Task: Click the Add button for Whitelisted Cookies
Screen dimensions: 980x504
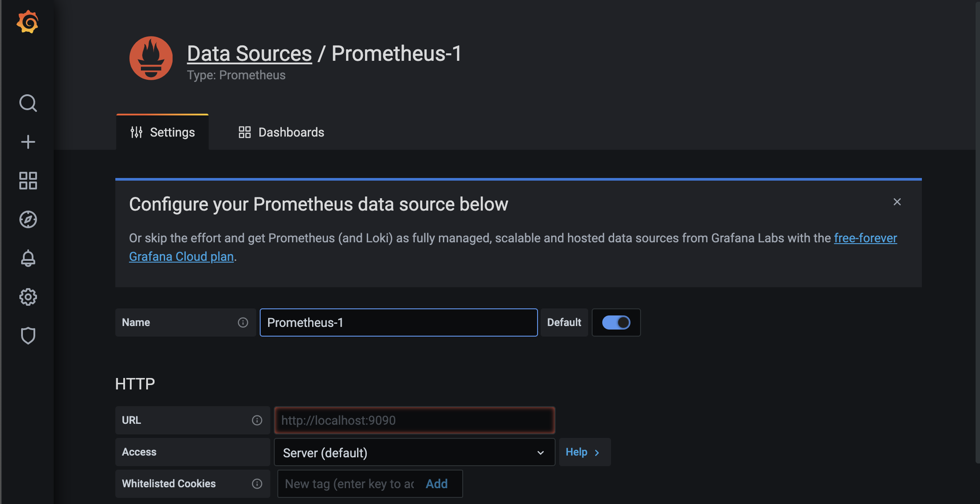Action: click(436, 483)
